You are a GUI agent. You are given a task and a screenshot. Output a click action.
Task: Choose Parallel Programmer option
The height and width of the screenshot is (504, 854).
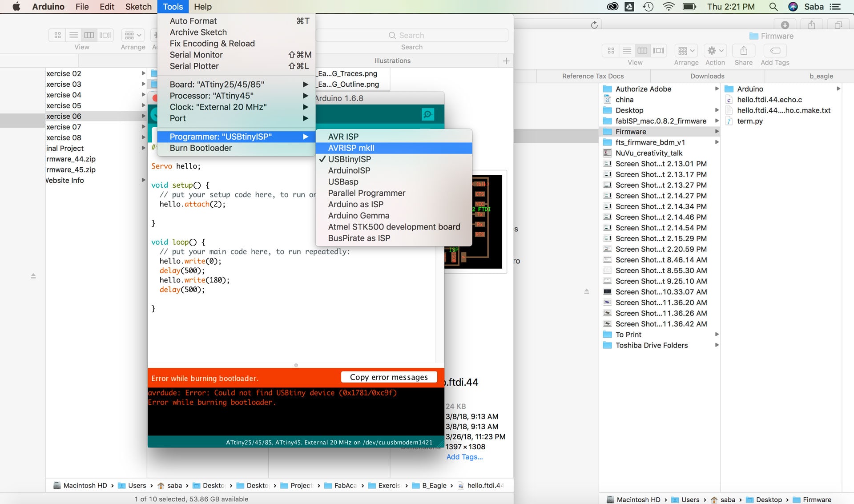(x=394, y=193)
